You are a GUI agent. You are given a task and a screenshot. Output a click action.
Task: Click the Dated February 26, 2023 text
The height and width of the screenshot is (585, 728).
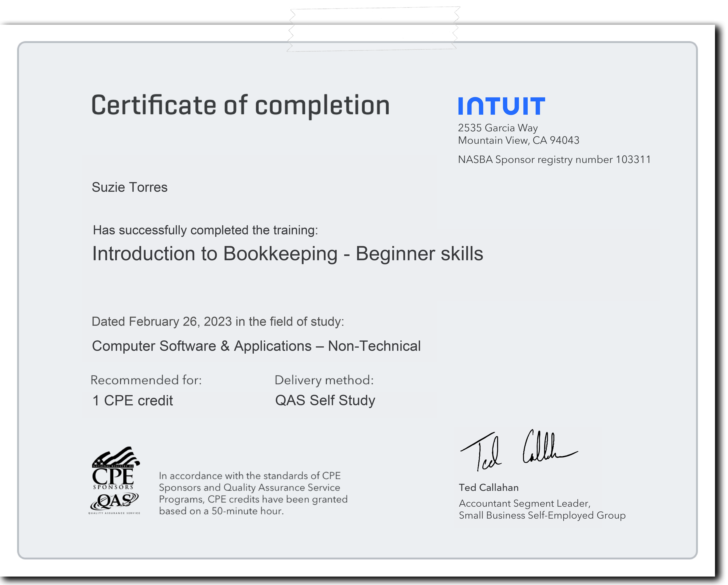[x=218, y=322]
